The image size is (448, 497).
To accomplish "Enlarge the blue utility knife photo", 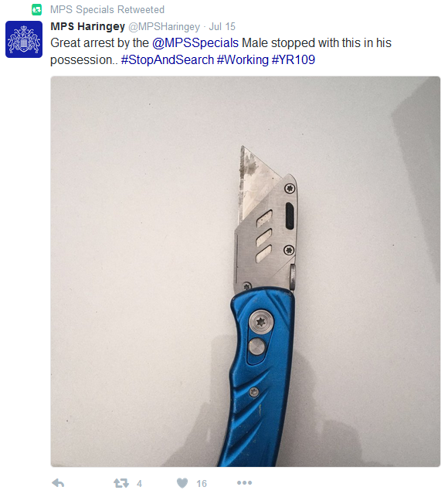I will click(246, 272).
